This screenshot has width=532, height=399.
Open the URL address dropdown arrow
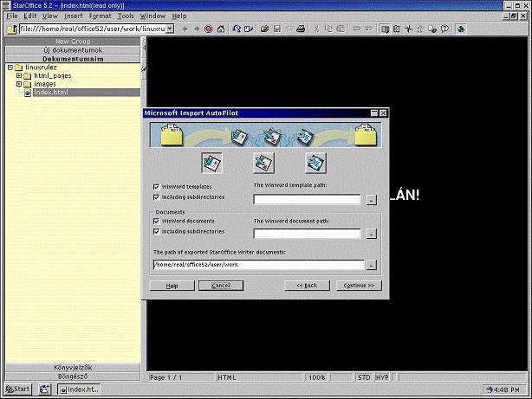(x=170, y=29)
